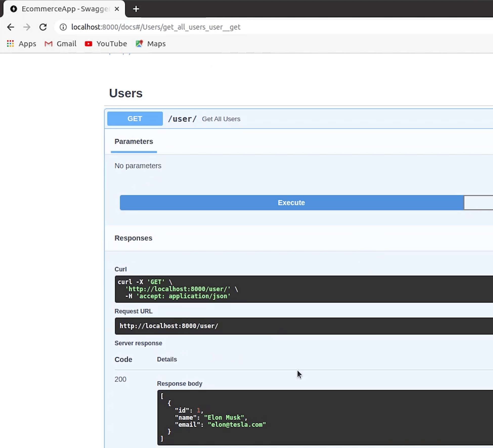This screenshot has height=448, width=493.
Task: Click the Execute button for GET /user/
Action: (292, 202)
